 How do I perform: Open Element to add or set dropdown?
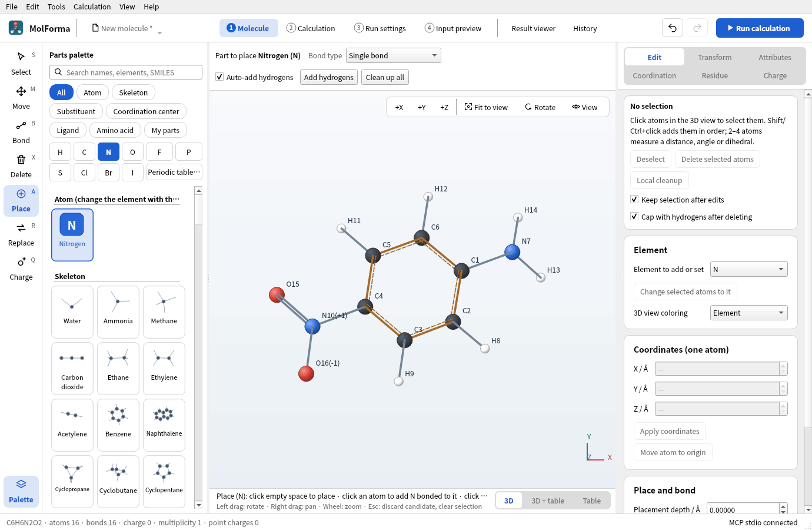748,269
